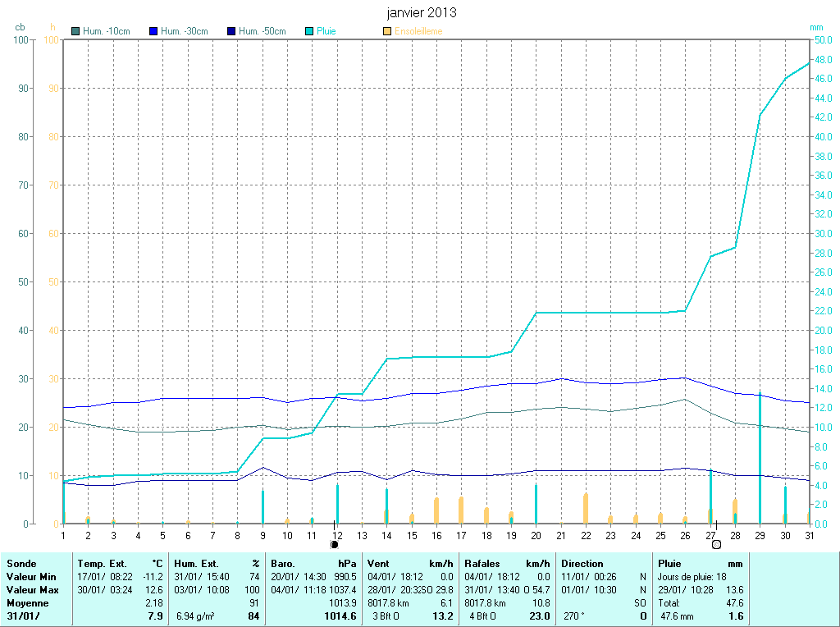Click the 'Baro.' column header

coord(282,564)
